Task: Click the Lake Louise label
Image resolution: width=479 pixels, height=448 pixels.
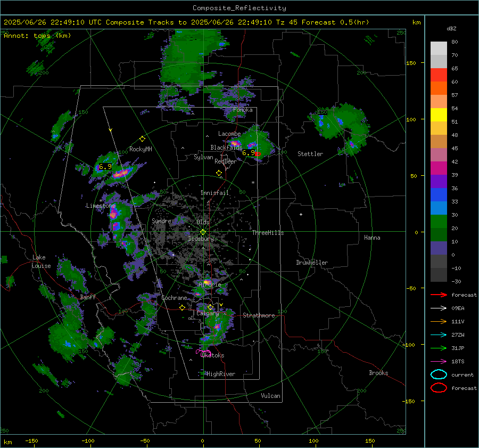Action: (x=41, y=262)
